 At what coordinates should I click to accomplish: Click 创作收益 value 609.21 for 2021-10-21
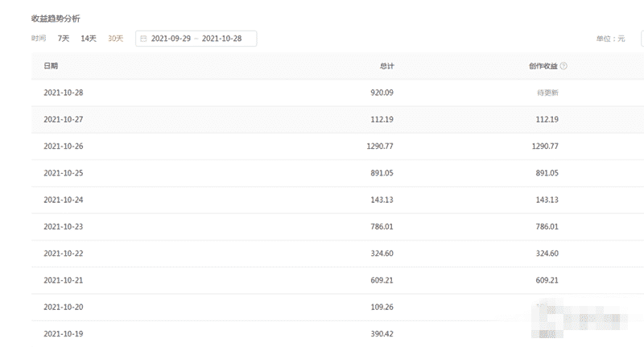pyautogui.click(x=547, y=280)
